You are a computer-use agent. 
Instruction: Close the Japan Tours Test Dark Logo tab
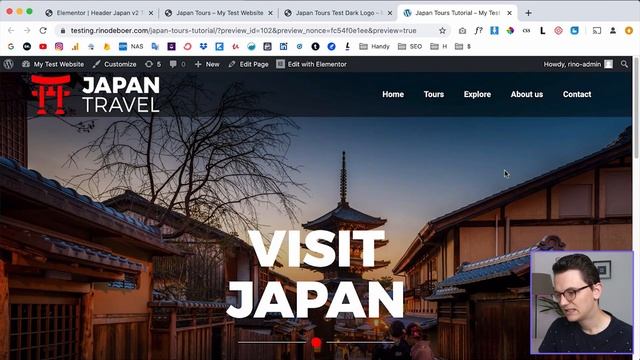[x=390, y=13]
